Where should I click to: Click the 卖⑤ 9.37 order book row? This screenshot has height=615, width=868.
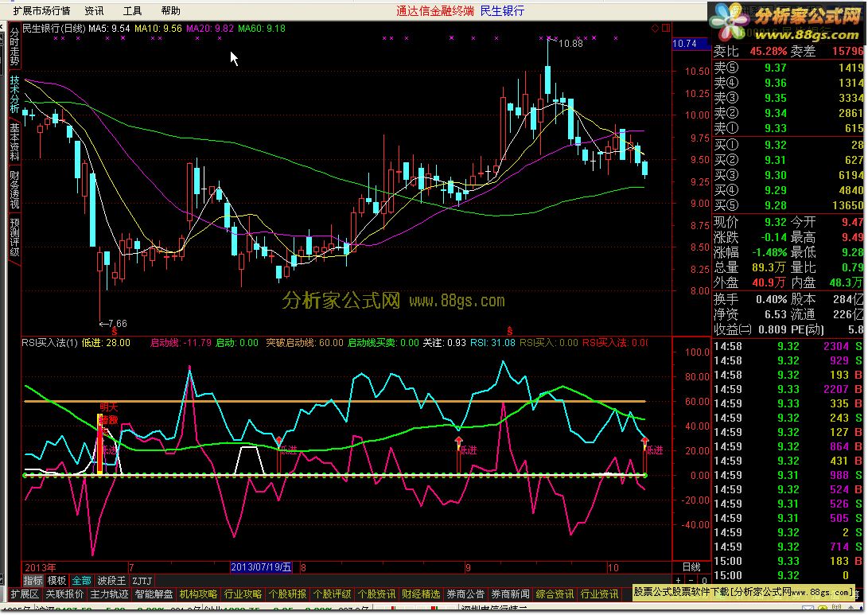788,68
